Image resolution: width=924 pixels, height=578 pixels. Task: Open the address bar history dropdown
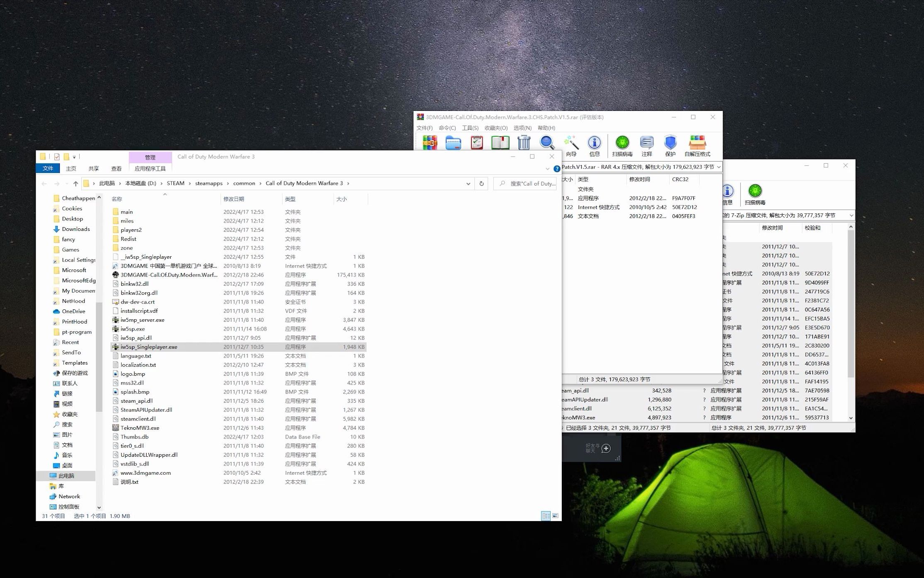coord(468,184)
